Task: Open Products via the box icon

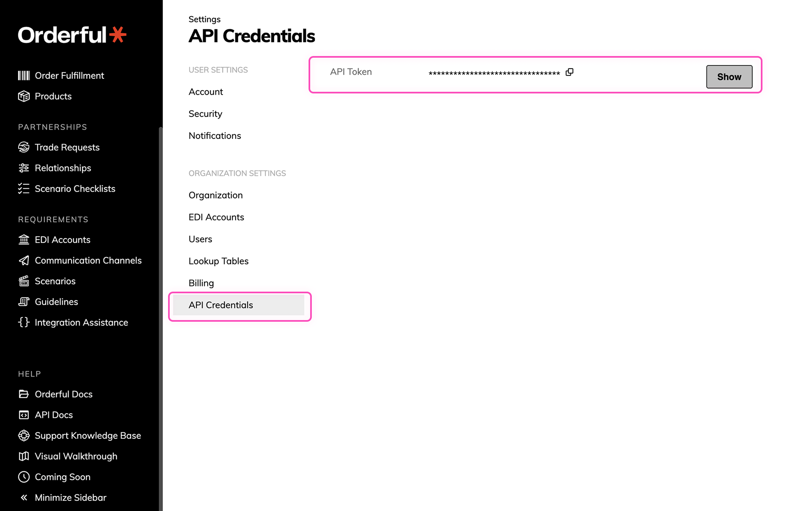Action: coord(24,96)
